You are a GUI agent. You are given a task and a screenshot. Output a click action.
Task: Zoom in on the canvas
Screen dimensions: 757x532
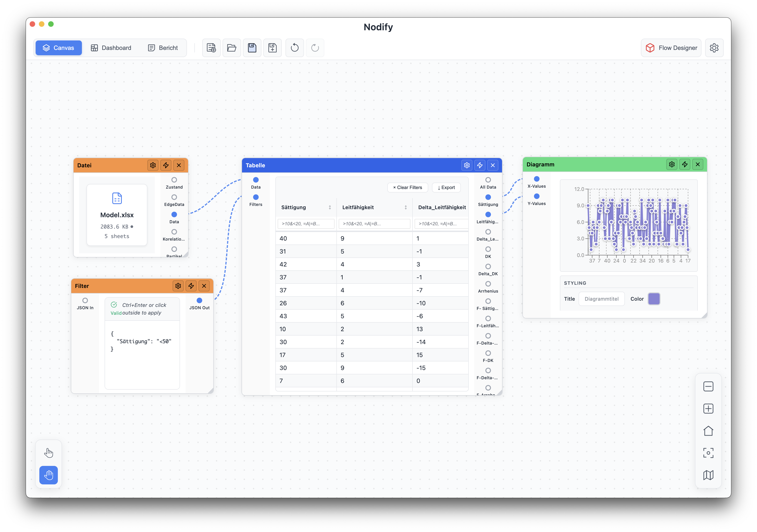[x=708, y=408]
